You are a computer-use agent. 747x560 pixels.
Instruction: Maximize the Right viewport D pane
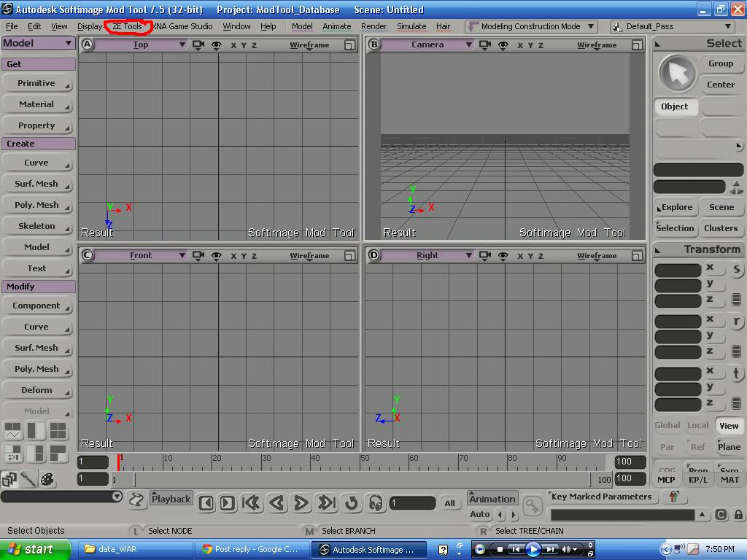coord(637,256)
